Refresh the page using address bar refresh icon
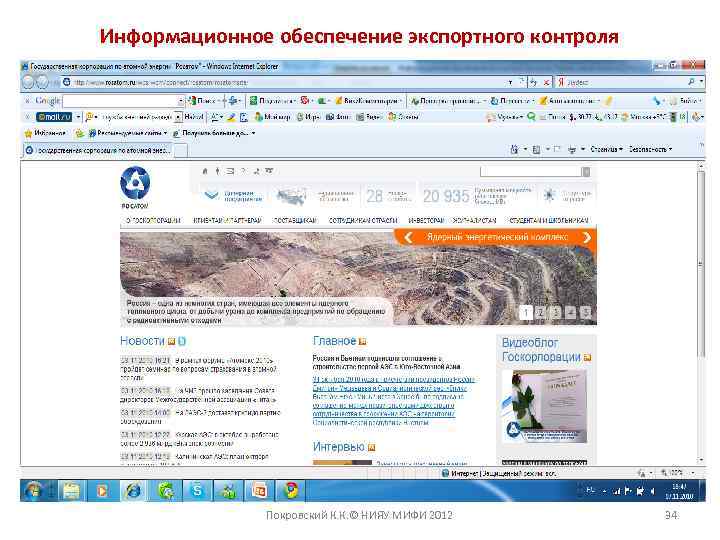The width and height of the screenshot is (720, 540). point(533,82)
